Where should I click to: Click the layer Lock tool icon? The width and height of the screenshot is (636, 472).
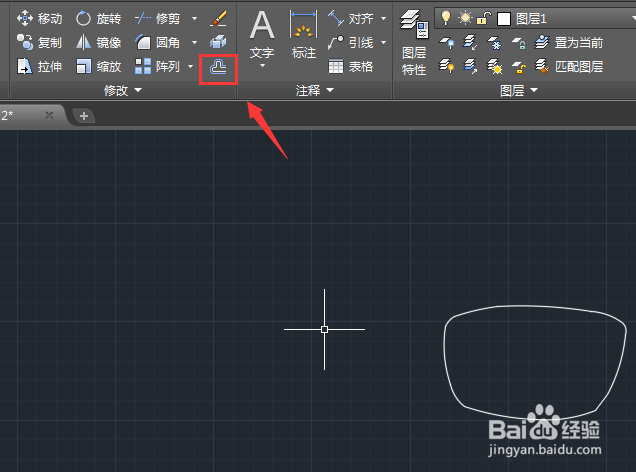pyautogui.click(x=518, y=42)
